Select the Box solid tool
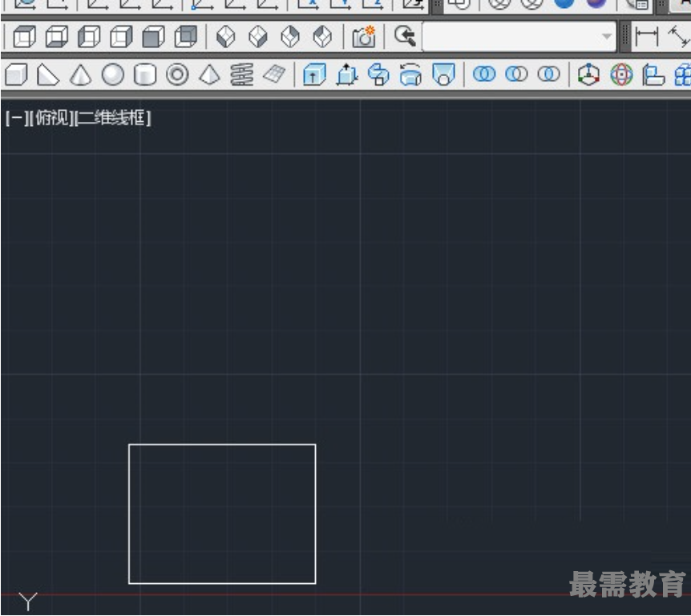This screenshot has width=691, height=616. point(16,75)
